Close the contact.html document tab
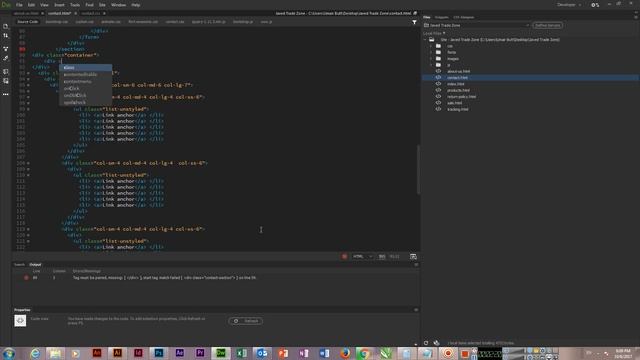Image resolution: width=640 pixels, height=360 pixels. click(x=76, y=13)
